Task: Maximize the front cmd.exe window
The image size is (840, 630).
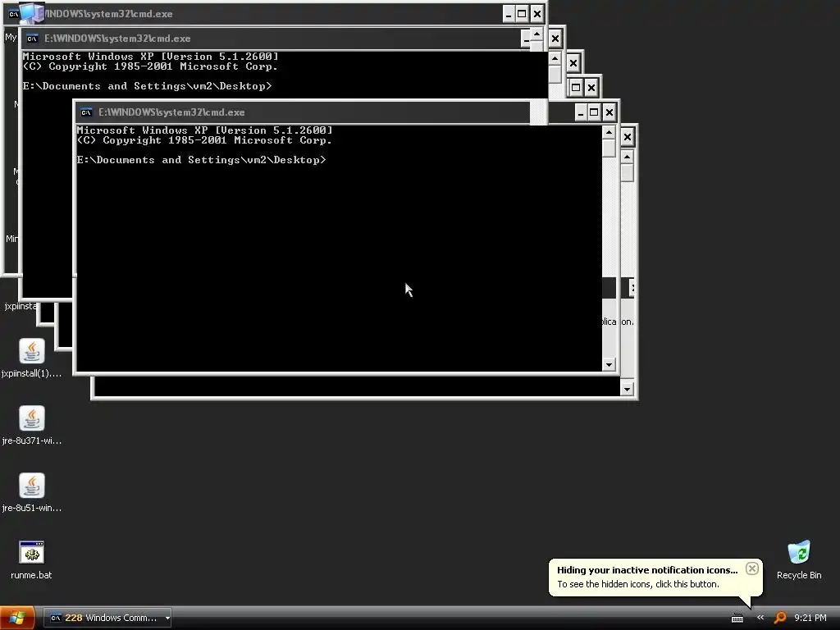Action: click(594, 112)
